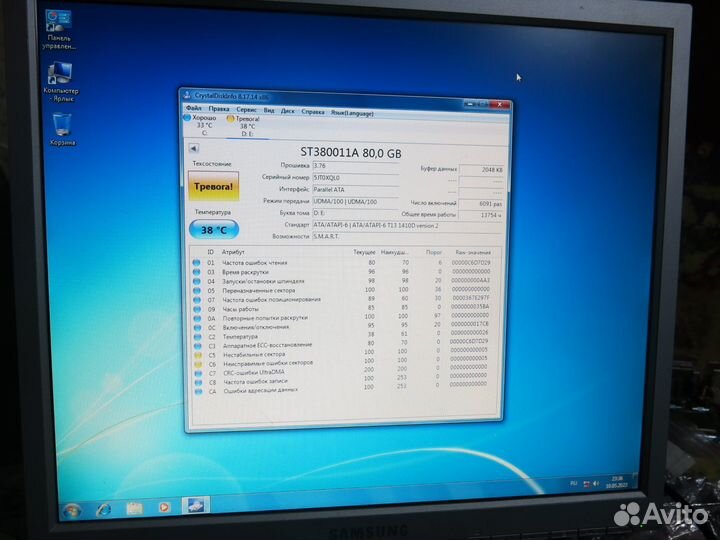Open the Вид menu

tap(269, 110)
